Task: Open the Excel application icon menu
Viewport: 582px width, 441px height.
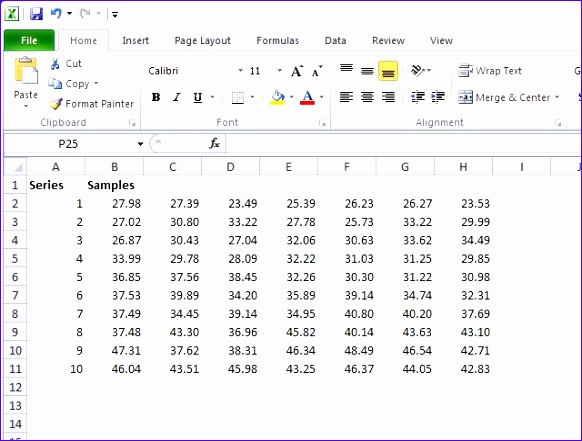Action: (12, 14)
